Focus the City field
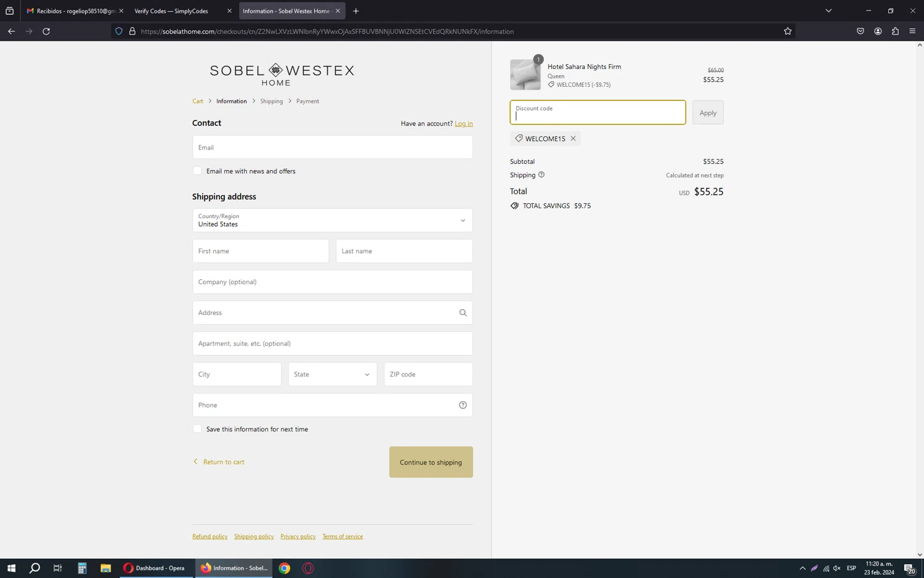The height and width of the screenshot is (578, 924). 237,375
